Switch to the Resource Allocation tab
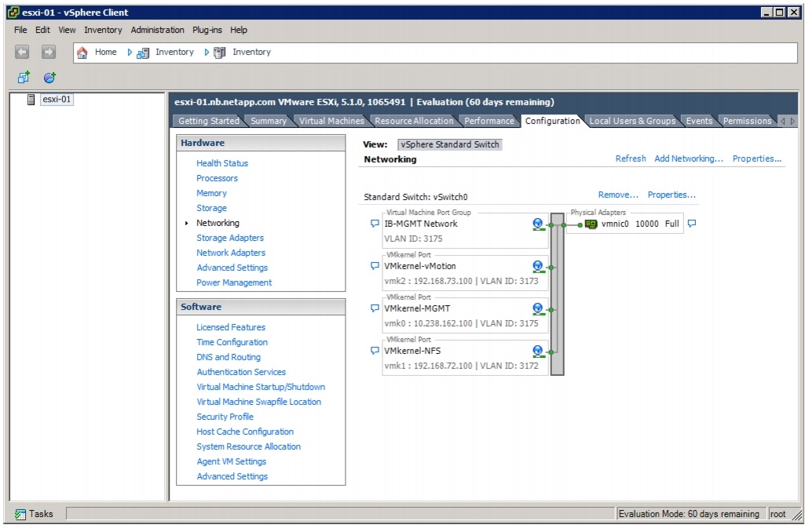 414,121
